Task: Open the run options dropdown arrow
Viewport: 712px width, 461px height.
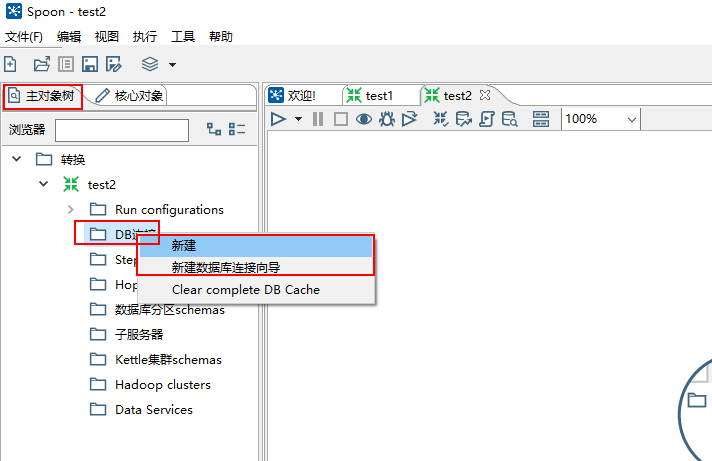Action: click(298, 119)
